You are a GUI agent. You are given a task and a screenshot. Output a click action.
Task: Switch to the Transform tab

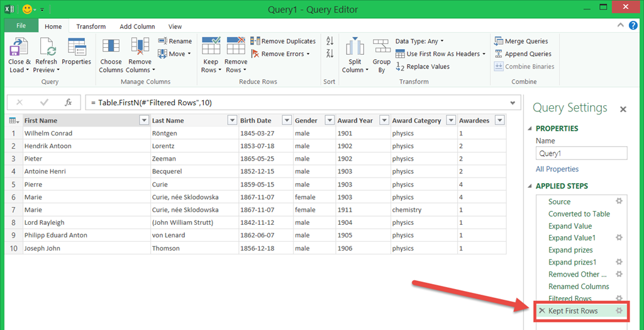tap(91, 26)
